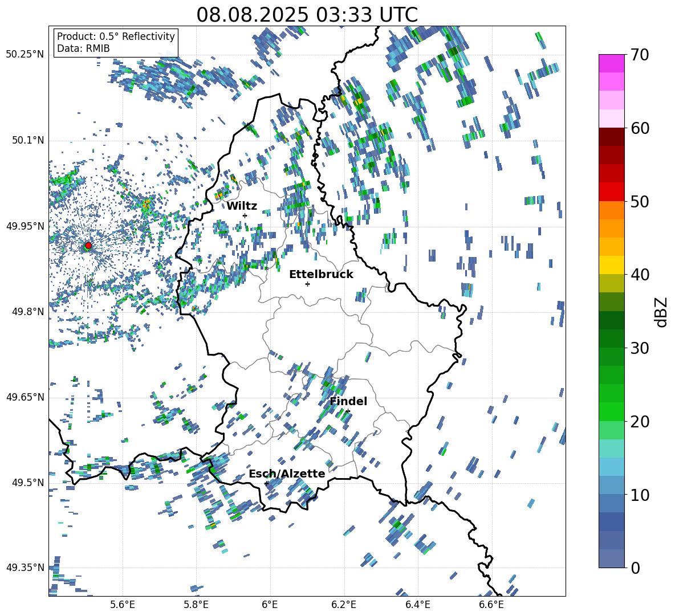
Task: Click the 20 value on the colorbar
Action: tap(639, 421)
